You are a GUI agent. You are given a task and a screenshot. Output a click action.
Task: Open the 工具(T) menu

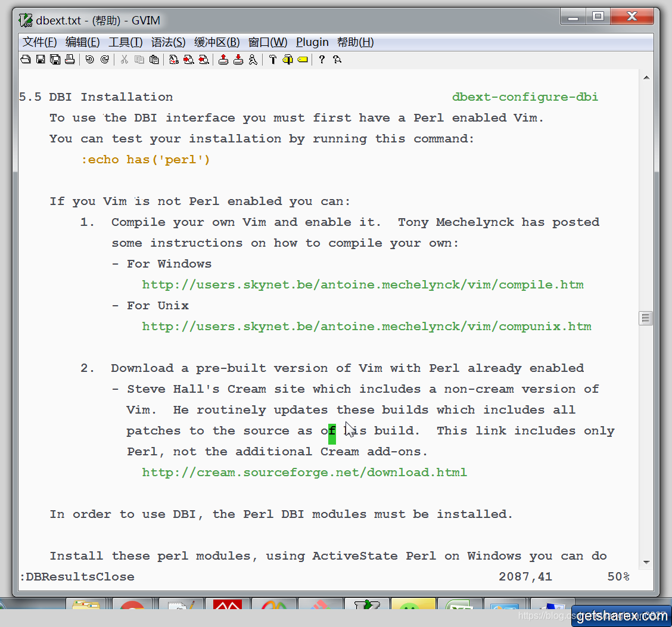click(125, 42)
